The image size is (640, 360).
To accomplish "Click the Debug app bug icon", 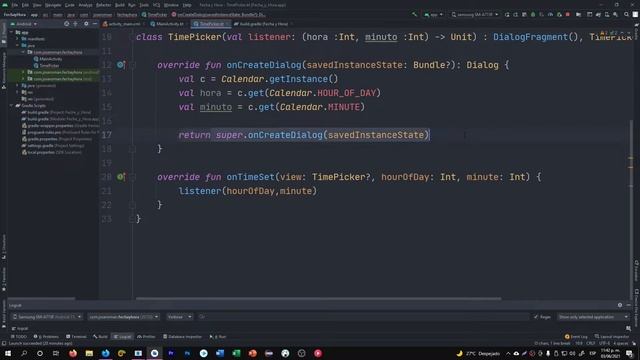I will (533, 15).
